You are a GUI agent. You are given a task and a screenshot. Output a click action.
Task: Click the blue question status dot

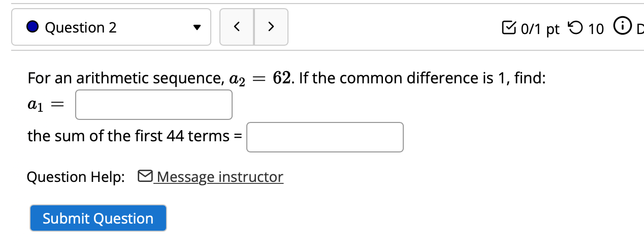(x=33, y=27)
